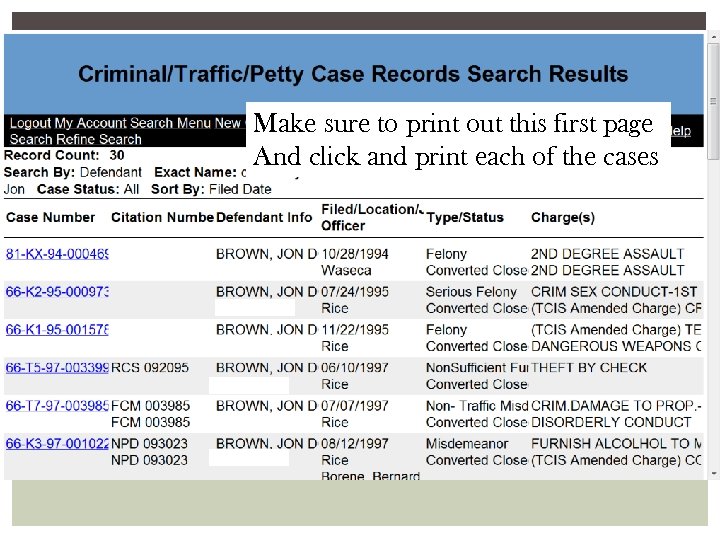Click Misdemeanor type text
720x540 pixels.
tap(467, 444)
